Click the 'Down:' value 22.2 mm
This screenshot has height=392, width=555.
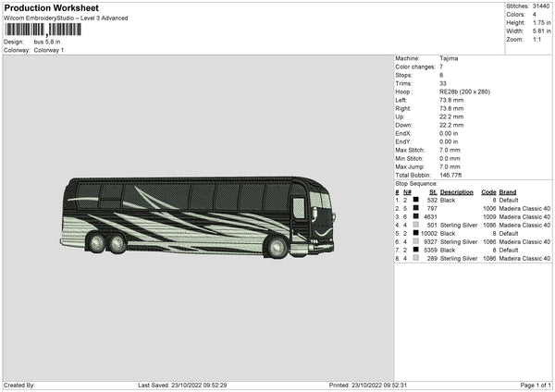point(451,125)
